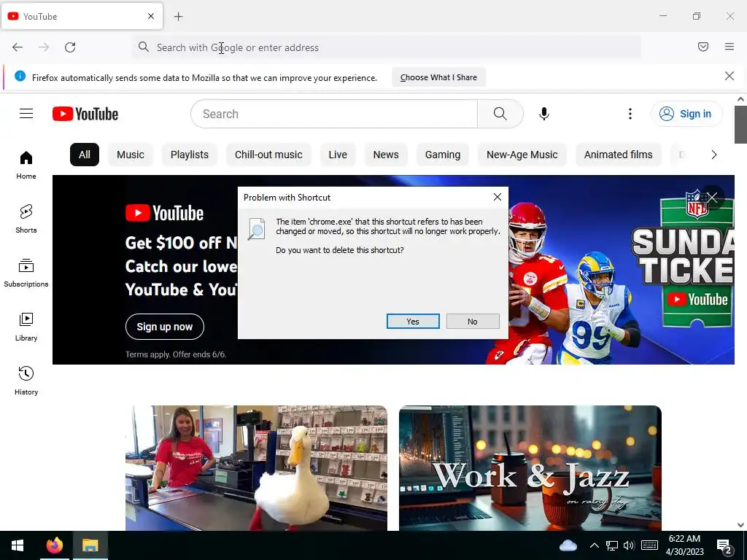Image resolution: width=747 pixels, height=560 pixels.
Task: Click the scrollbar down arrow
Action: point(740,525)
